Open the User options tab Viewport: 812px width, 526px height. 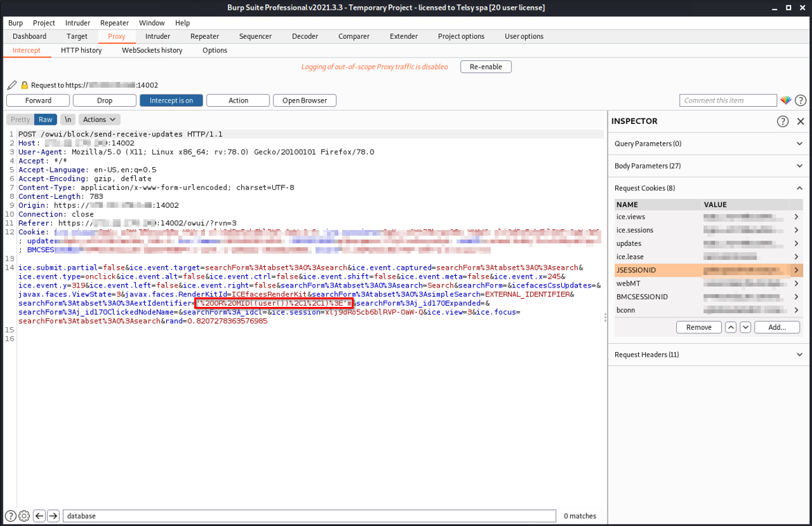coord(524,36)
